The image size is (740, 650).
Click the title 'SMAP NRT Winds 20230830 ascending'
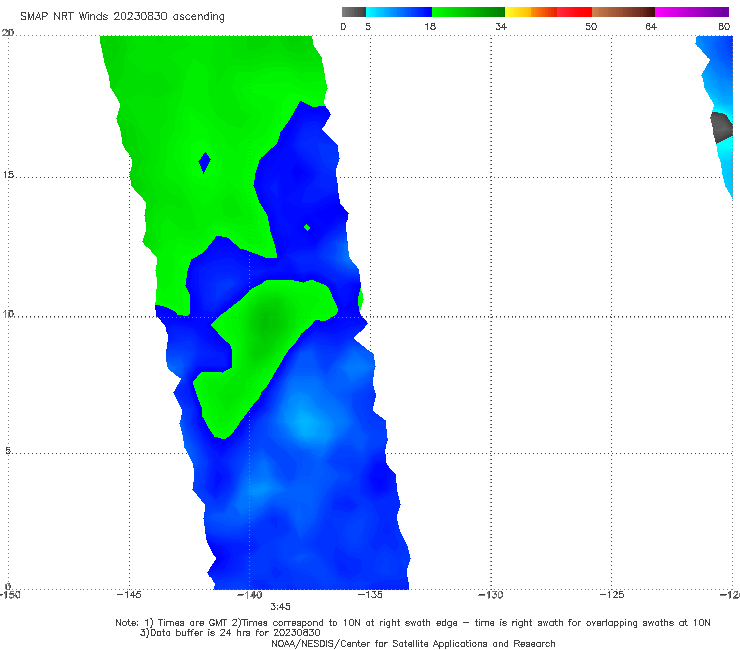click(x=122, y=16)
